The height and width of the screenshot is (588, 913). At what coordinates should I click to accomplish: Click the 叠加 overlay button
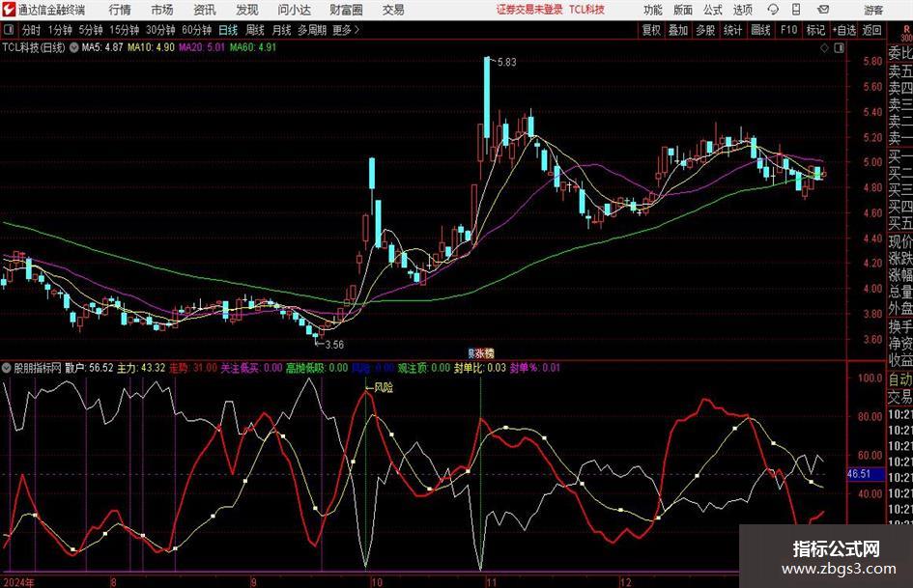678,30
